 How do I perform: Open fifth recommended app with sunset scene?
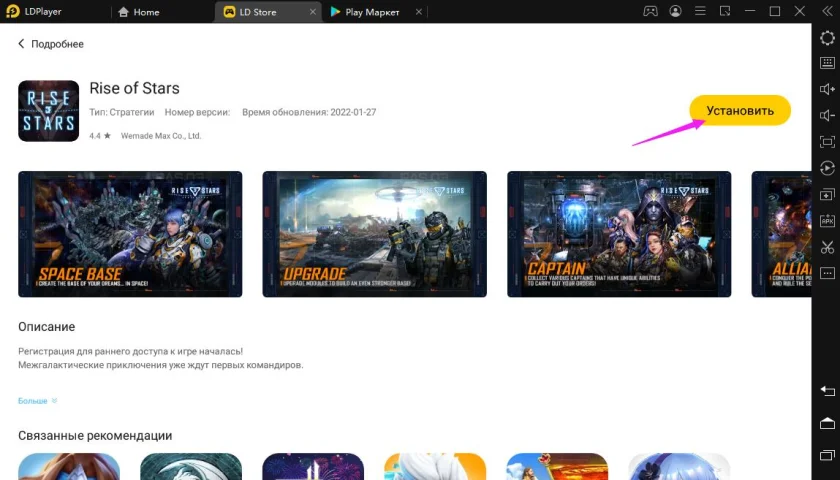click(557, 467)
